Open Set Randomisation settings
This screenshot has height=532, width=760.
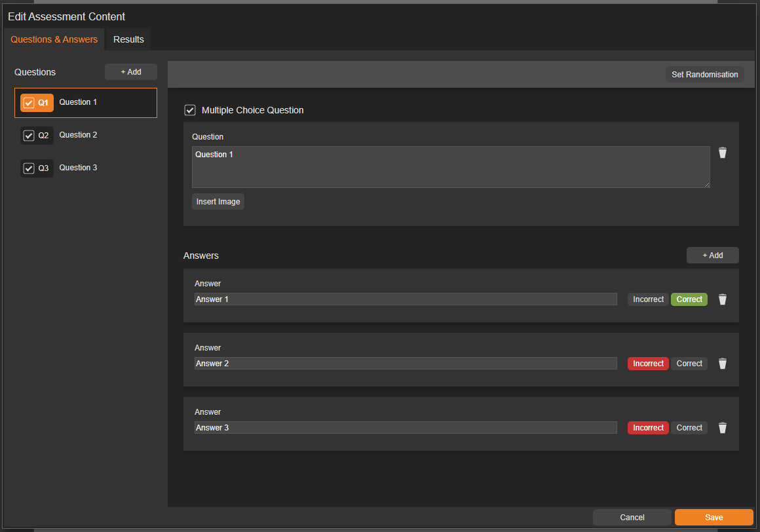pos(704,75)
